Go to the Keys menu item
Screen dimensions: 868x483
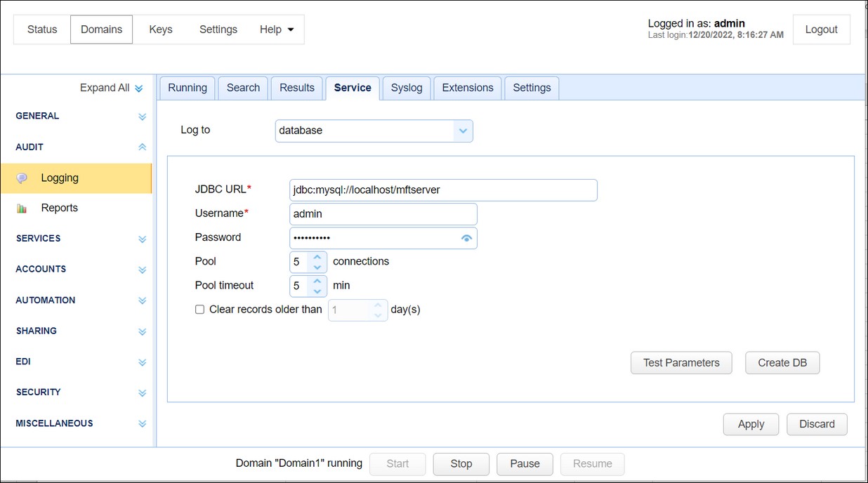pyautogui.click(x=161, y=29)
